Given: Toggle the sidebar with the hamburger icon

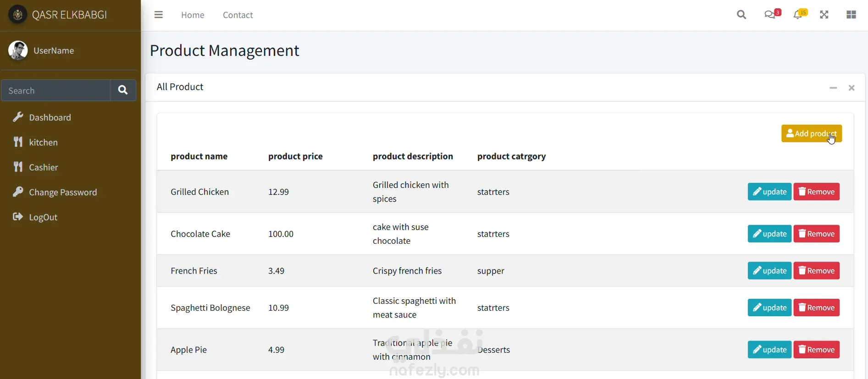Looking at the screenshot, I should coord(159,15).
